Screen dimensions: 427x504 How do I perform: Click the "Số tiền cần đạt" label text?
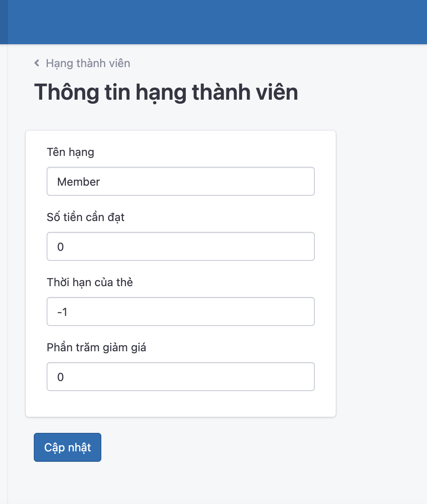[x=86, y=217]
